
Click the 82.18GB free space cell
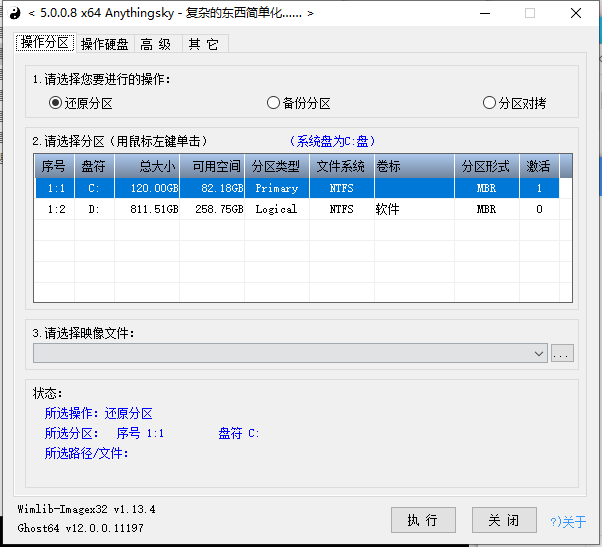212,188
